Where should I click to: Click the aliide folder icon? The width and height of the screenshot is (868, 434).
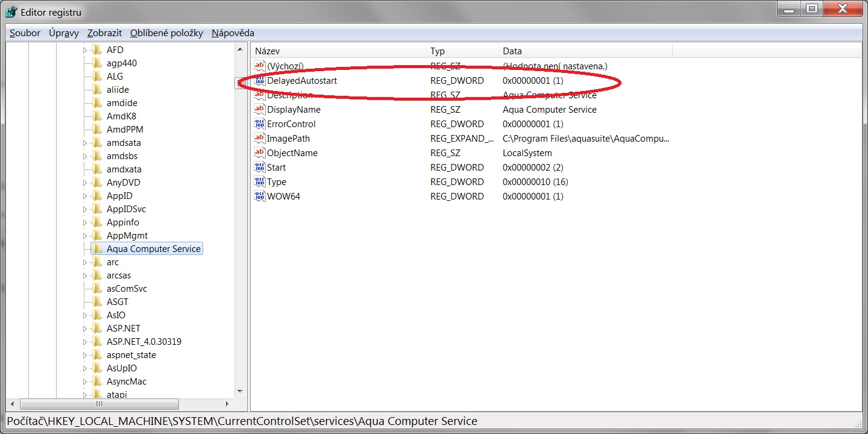pyautogui.click(x=97, y=90)
